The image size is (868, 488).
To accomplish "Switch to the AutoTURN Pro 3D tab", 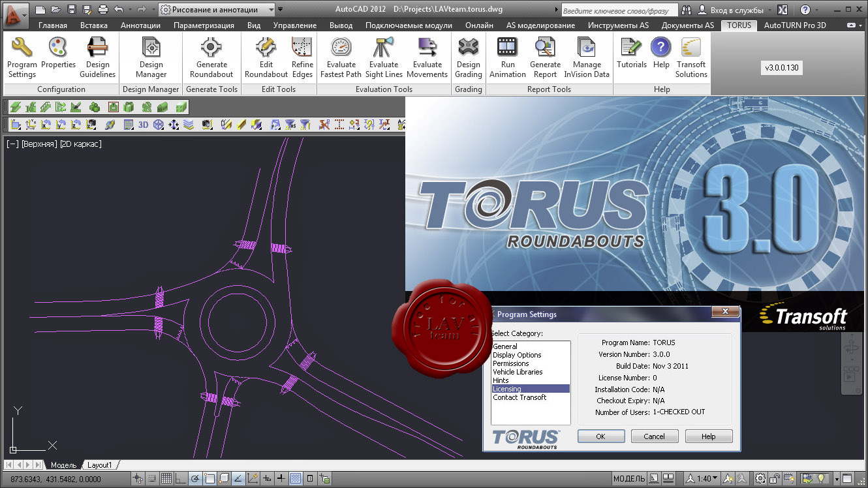I will (795, 25).
